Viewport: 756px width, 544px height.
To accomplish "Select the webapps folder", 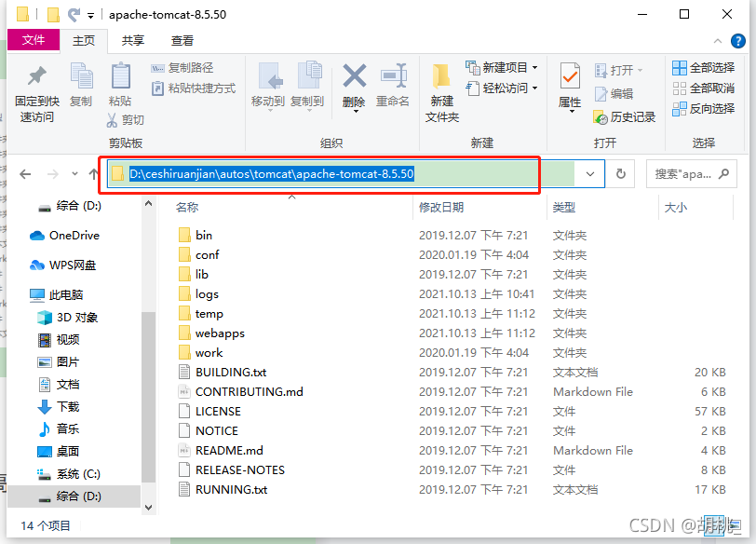I will pyautogui.click(x=211, y=333).
